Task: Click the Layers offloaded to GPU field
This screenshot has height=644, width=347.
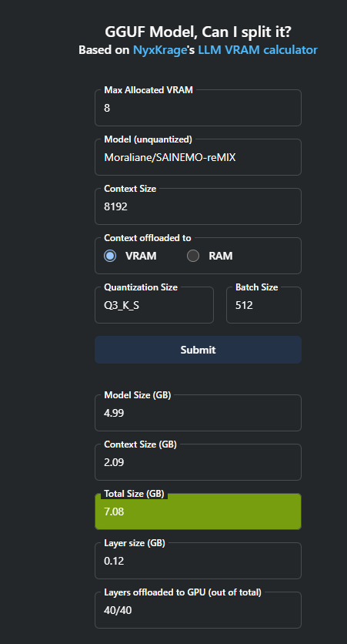Action: click(x=198, y=610)
